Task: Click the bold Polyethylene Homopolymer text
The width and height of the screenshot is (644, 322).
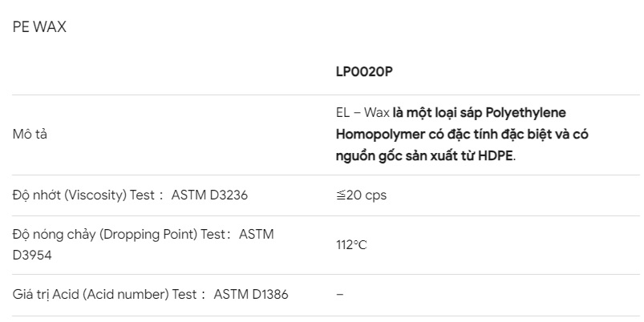Action: (x=451, y=123)
